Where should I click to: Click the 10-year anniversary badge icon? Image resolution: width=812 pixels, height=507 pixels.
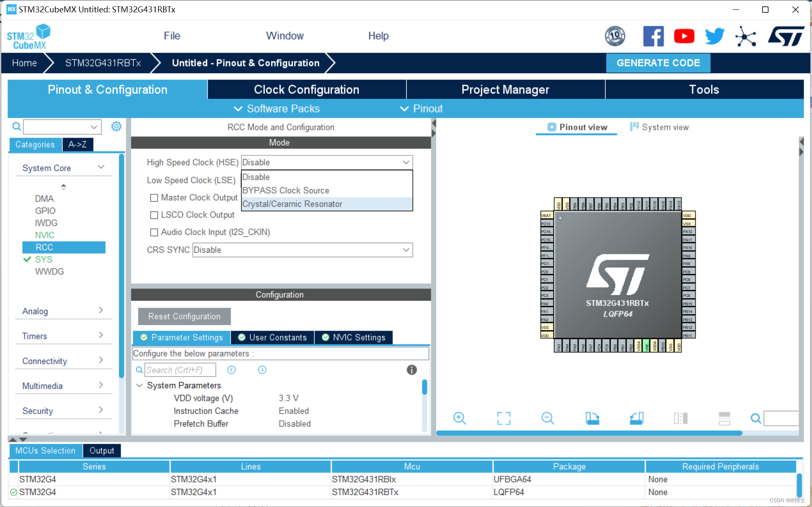tap(615, 36)
